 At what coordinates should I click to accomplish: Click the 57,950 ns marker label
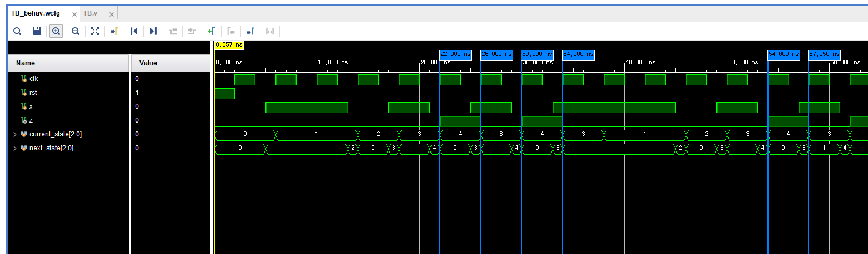coord(825,54)
